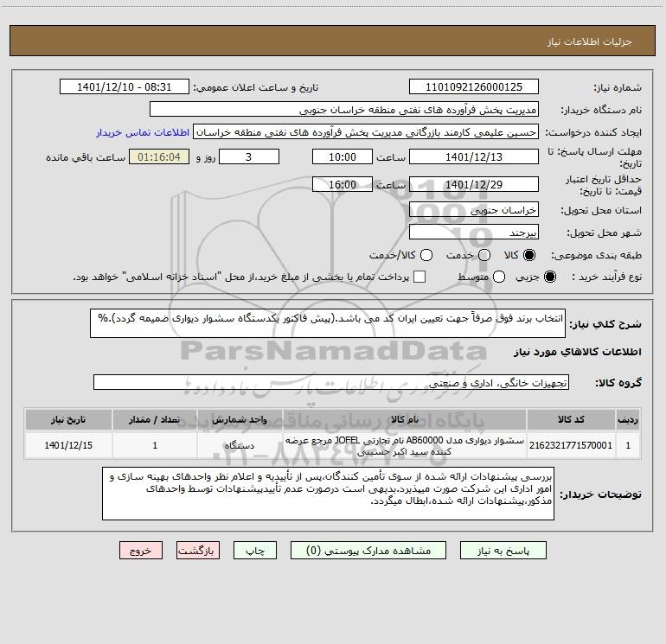This screenshot has width=666, height=644.
Task: Click the product name cell with JOFEL
Action: coord(405,445)
